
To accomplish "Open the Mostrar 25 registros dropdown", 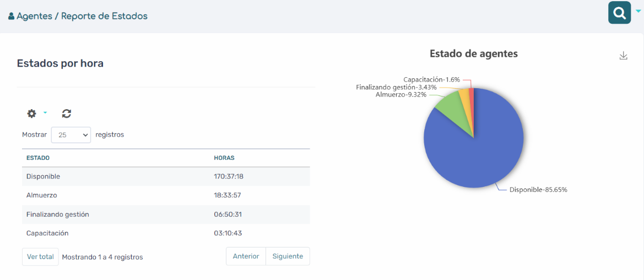I will point(71,134).
